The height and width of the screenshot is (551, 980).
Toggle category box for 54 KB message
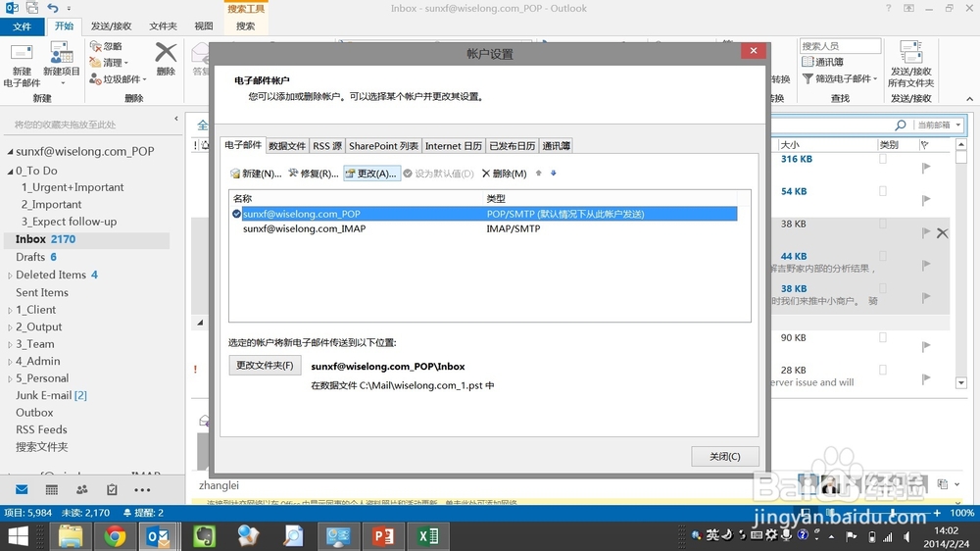click(x=883, y=191)
